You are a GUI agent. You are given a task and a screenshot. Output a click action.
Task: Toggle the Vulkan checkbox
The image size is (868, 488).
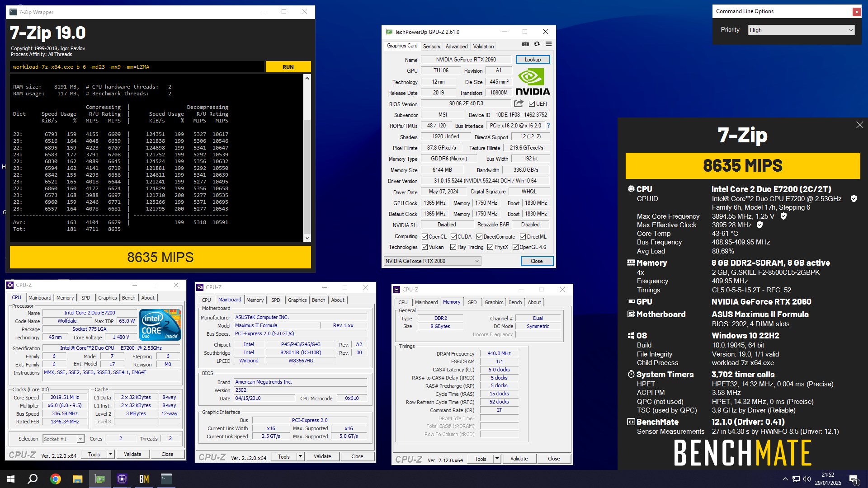425,247
